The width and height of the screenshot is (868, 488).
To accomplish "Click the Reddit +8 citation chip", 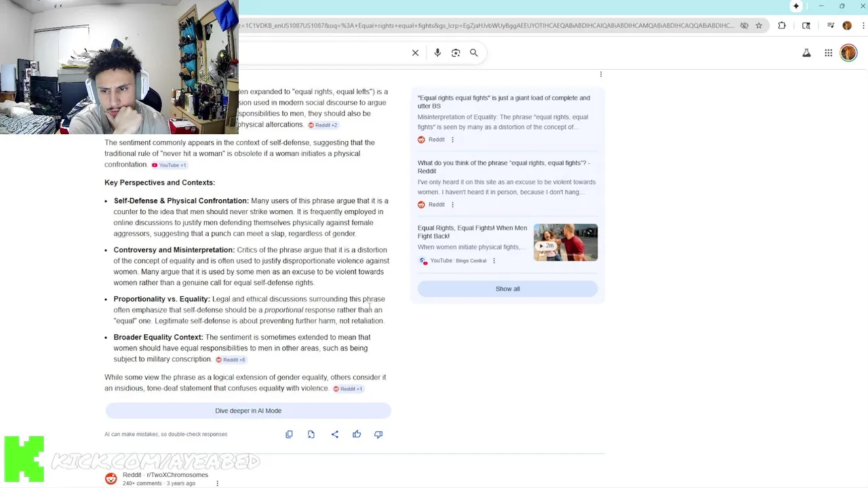I will coord(231,360).
